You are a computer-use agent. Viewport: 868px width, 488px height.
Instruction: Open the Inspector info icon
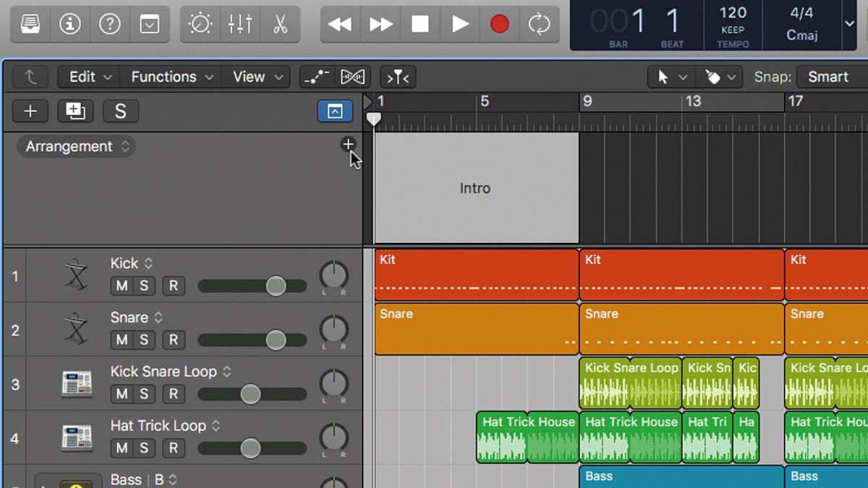pyautogui.click(x=70, y=23)
